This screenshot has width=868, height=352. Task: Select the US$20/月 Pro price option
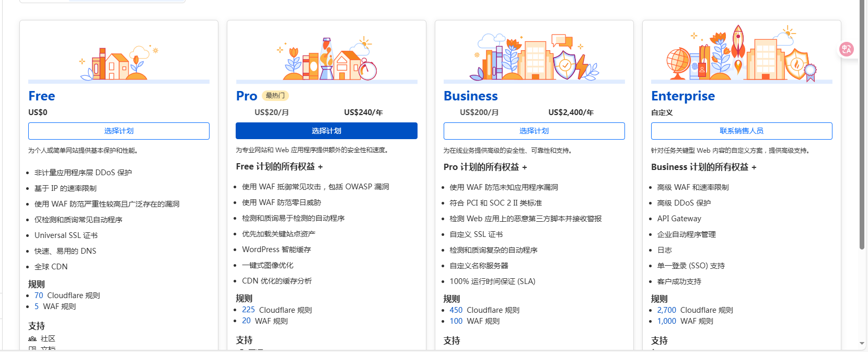272,112
